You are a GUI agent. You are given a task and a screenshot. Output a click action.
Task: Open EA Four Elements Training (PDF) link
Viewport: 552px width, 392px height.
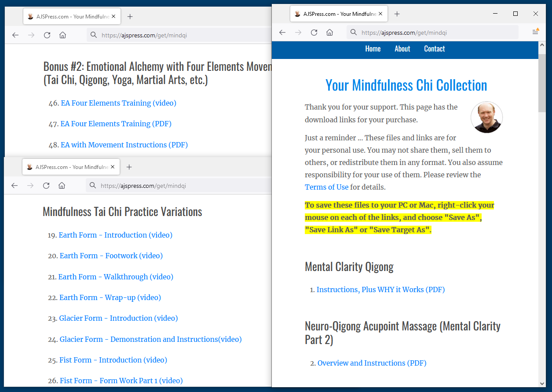click(x=116, y=124)
